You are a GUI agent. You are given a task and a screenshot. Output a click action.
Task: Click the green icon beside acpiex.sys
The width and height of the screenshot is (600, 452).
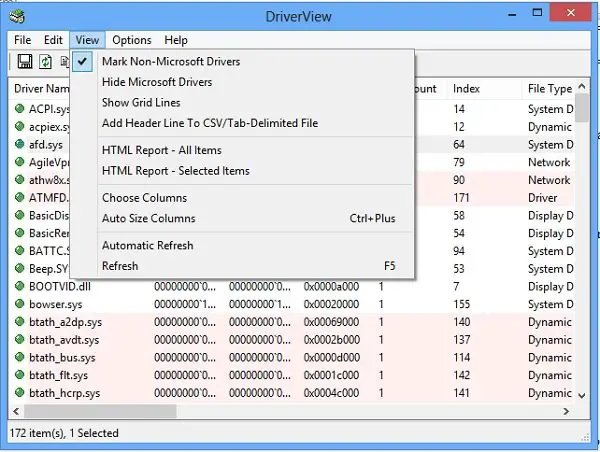pyautogui.click(x=20, y=126)
